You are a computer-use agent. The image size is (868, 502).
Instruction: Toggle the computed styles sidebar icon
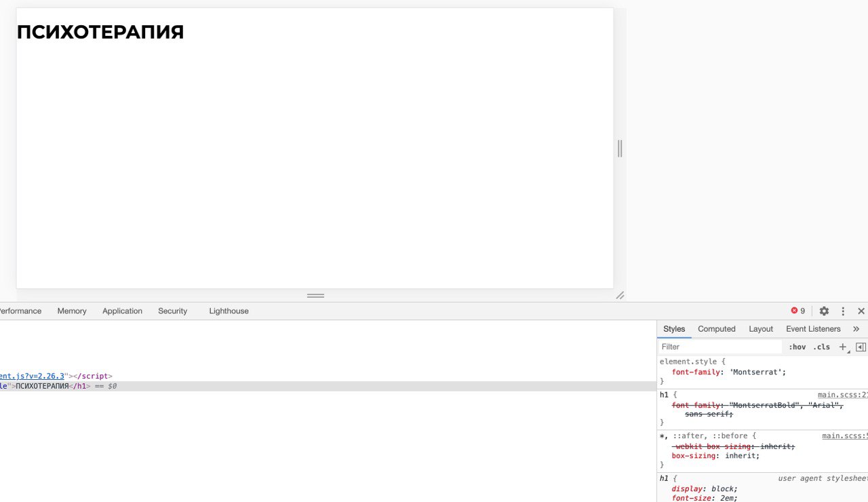tap(861, 347)
